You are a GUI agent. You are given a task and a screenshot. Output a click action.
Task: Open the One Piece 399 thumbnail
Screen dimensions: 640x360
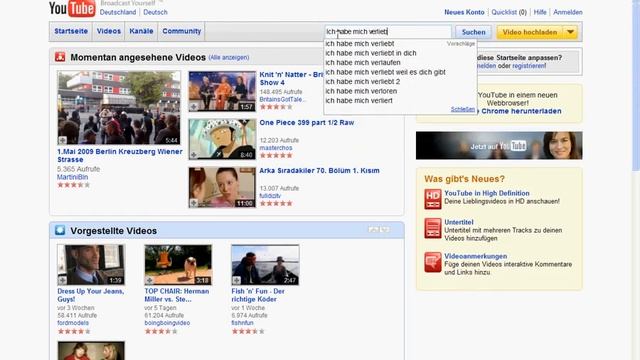tap(222, 139)
